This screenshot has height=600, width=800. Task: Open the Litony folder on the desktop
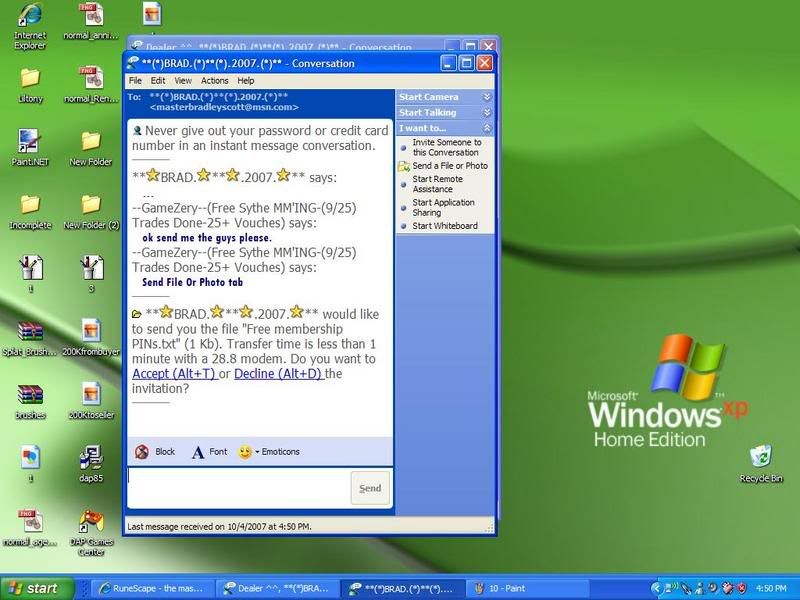30,85
